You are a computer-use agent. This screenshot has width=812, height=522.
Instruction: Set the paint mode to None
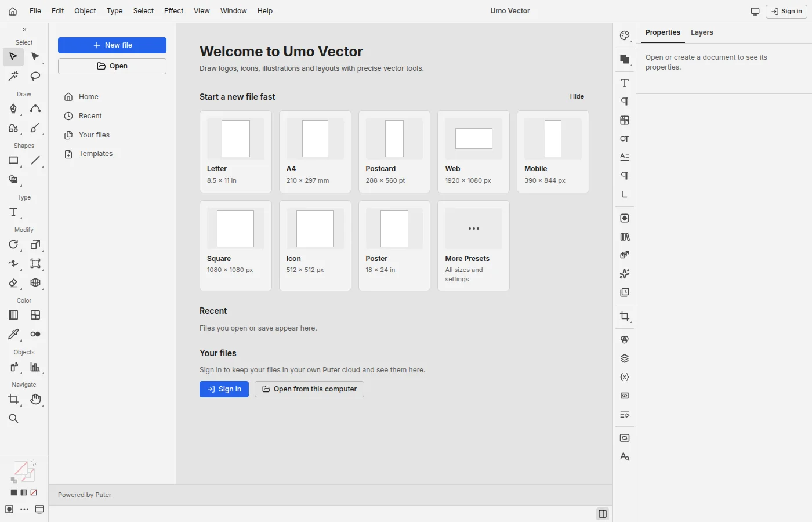click(x=34, y=492)
